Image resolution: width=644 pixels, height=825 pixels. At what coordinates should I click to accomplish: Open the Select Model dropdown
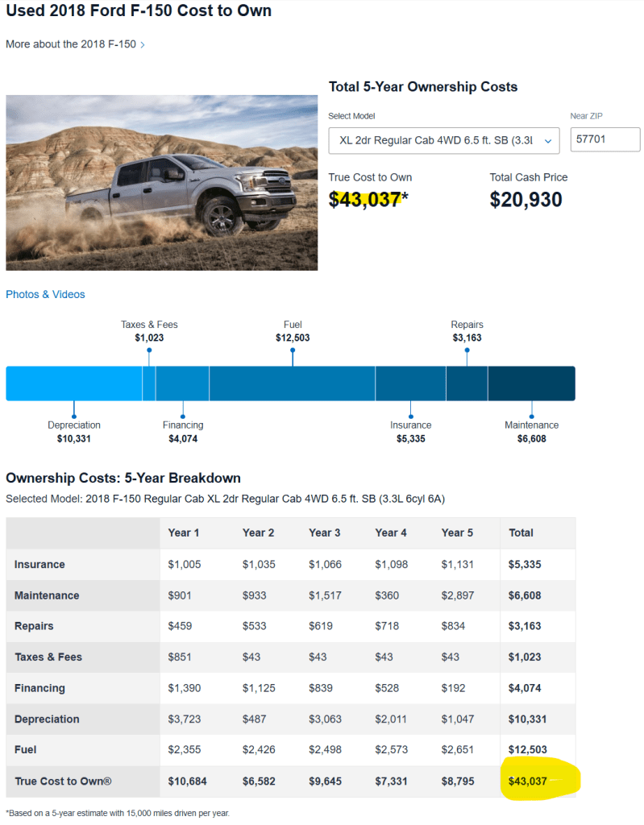pyautogui.click(x=443, y=140)
